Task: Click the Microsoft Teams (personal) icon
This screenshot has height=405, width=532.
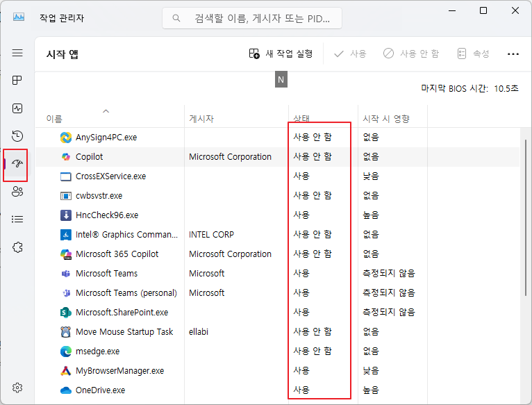Action: (x=67, y=293)
